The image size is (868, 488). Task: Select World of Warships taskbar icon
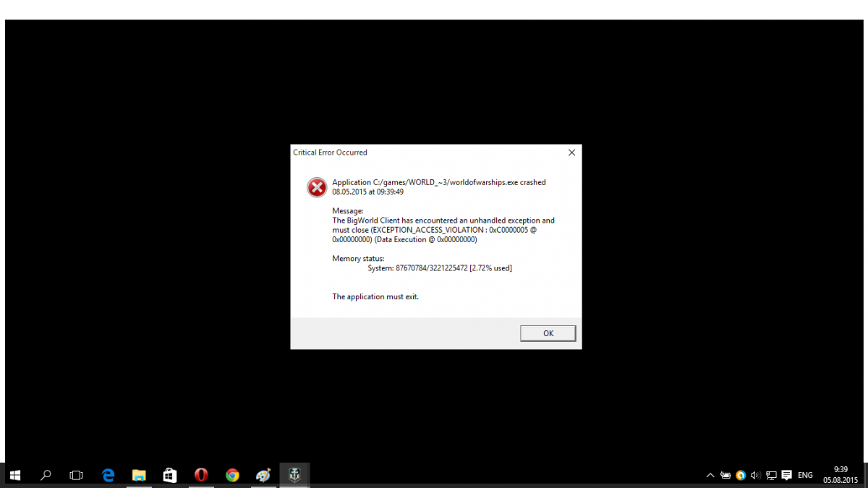coord(294,475)
